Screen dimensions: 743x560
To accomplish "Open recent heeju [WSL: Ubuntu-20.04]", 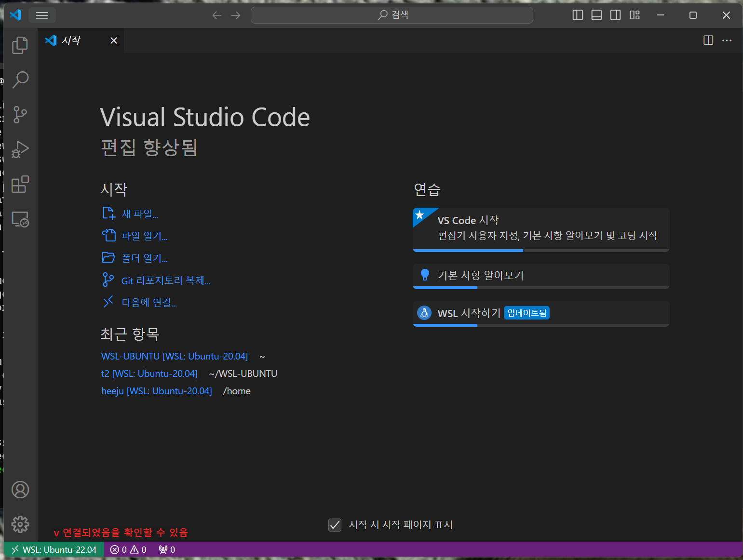I will click(157, 391).
